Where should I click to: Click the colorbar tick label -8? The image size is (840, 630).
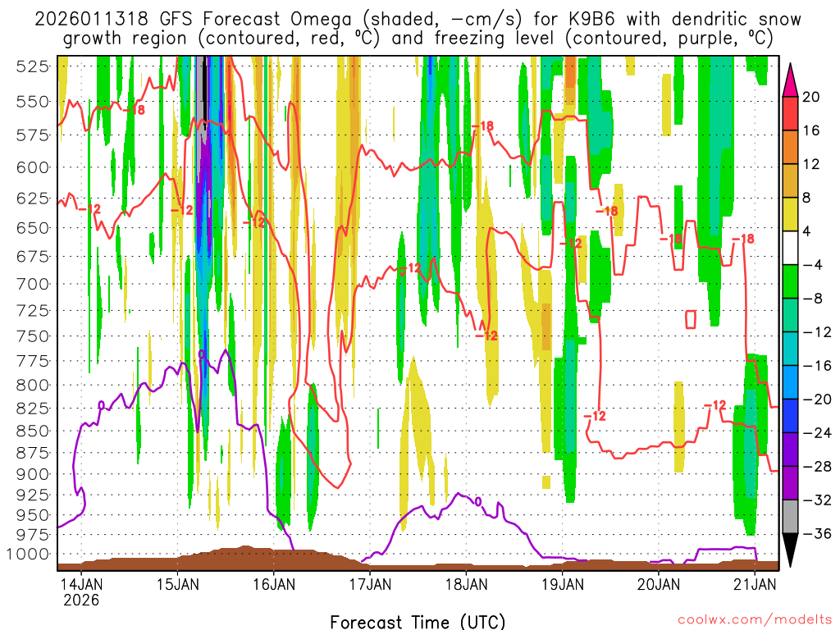click(x=812, y=299)
